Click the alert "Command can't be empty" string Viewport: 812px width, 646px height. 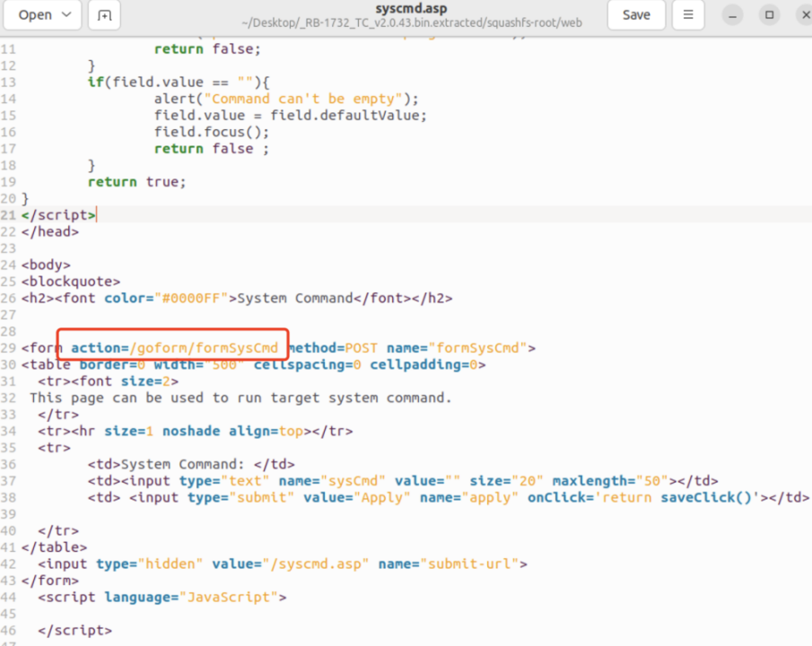point(303,99)
